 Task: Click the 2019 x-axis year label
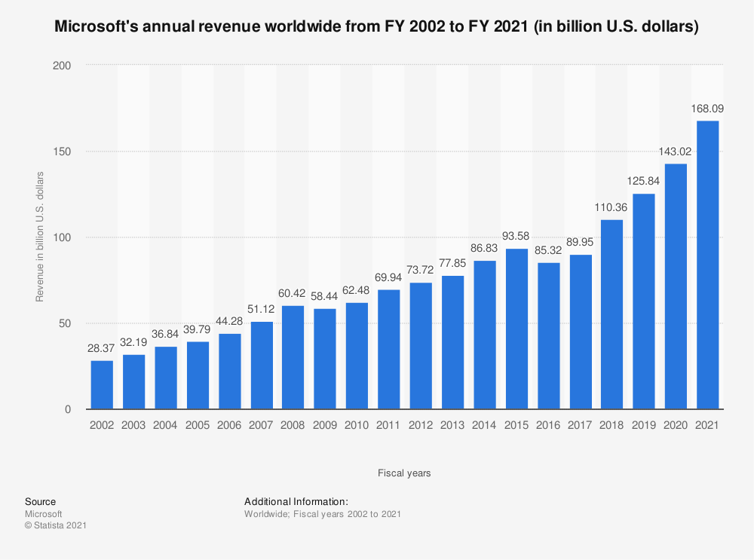click(644, 425)
